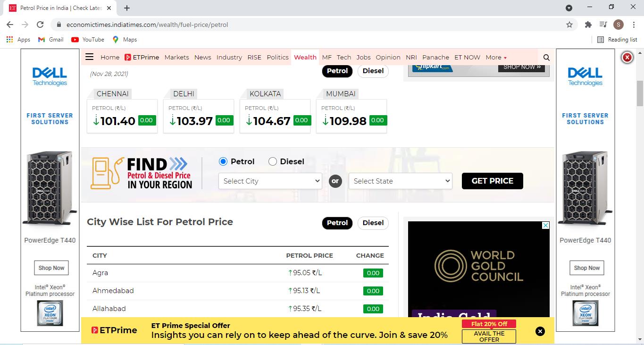Select the Diesel radio button
The image size is (644, 345).
(x=272, y=161)
